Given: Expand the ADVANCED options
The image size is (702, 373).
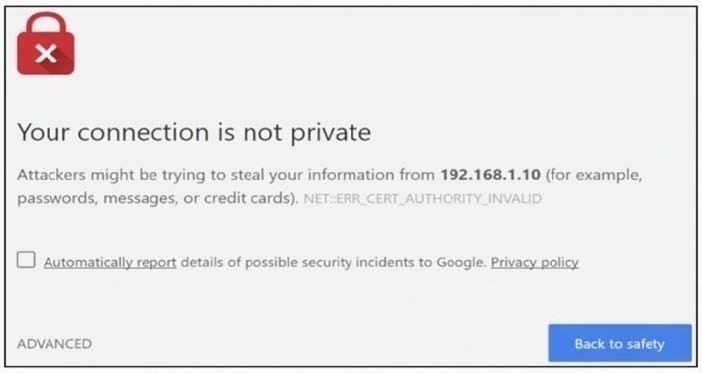Looking at the screenshot, I should click(55, 344).
